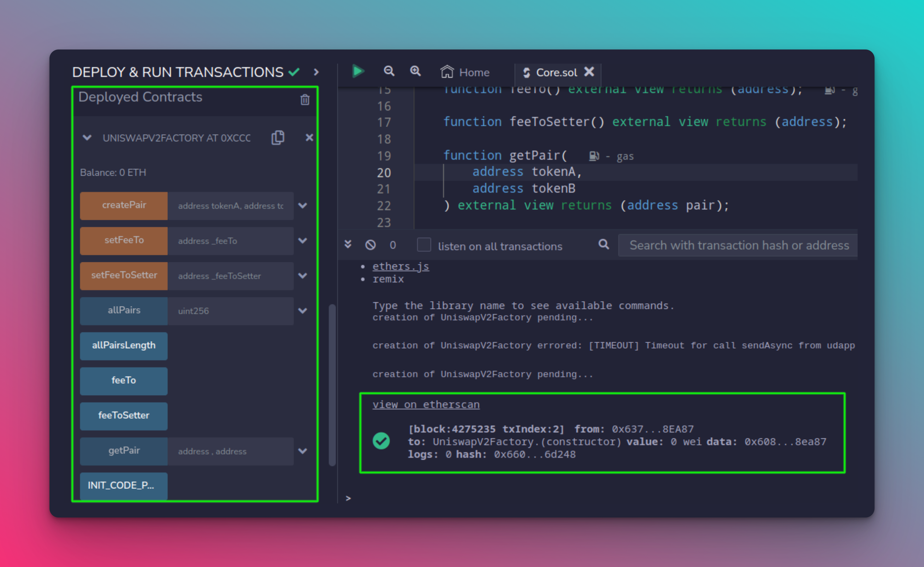Click the side panel vertical scrollbar
The height and width of the screenshot is (567, 924).
tap(332, 385)
